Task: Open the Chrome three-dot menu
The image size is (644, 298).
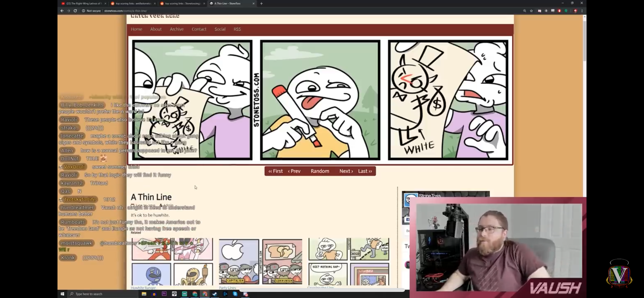Action: click(x=582, y=11)
